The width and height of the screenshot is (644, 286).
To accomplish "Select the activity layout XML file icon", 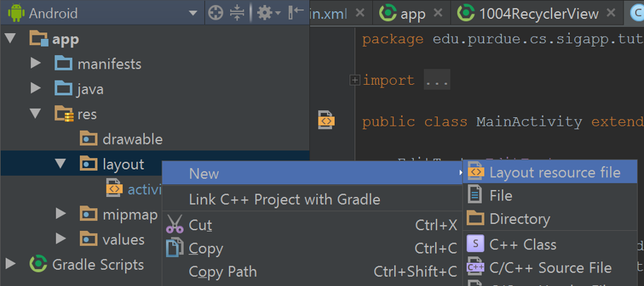I will pos(114,188).
